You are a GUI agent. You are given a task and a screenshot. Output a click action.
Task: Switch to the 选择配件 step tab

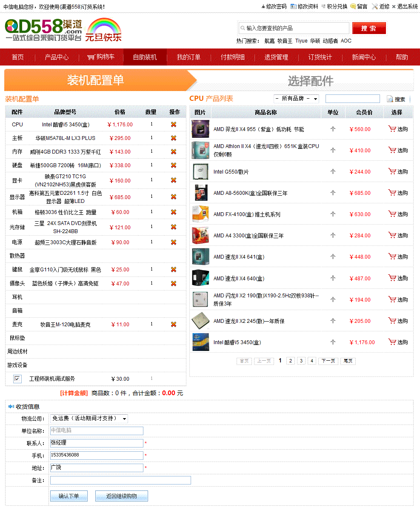click(311, 81)
